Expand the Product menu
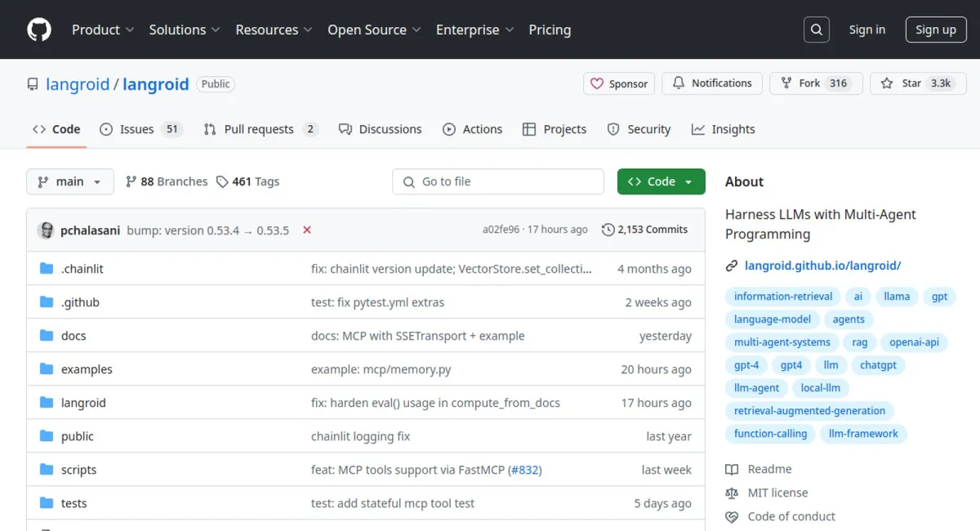Viewport: 980px width, 531px height. coord(103,29)
